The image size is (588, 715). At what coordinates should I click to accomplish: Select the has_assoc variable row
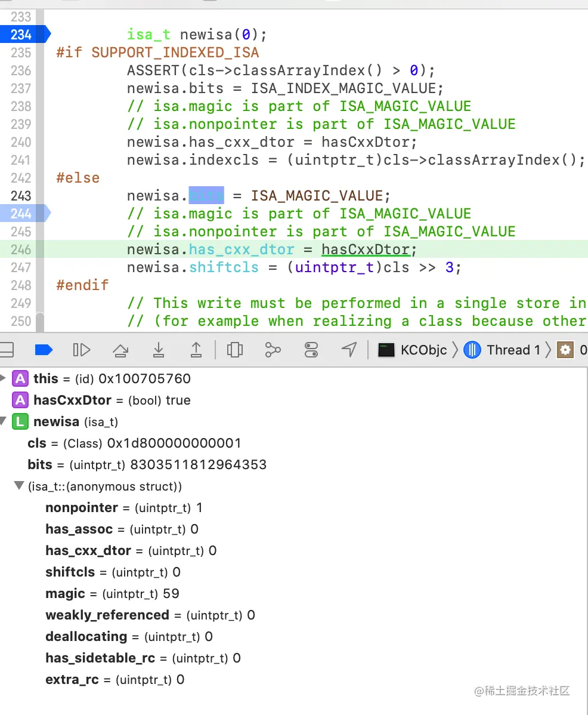click(x=122, y=529)
